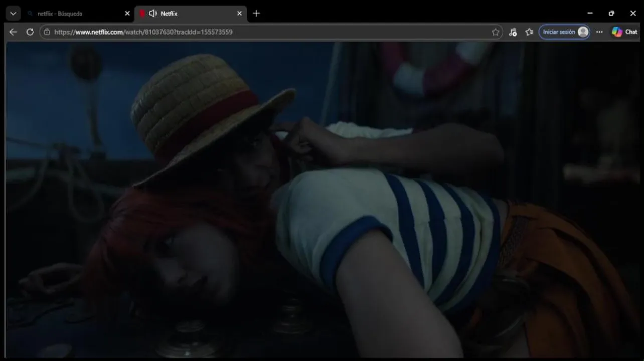Add this page to favorites star
The width and height of the screenshot is (644, 361).
pos(496,32)
